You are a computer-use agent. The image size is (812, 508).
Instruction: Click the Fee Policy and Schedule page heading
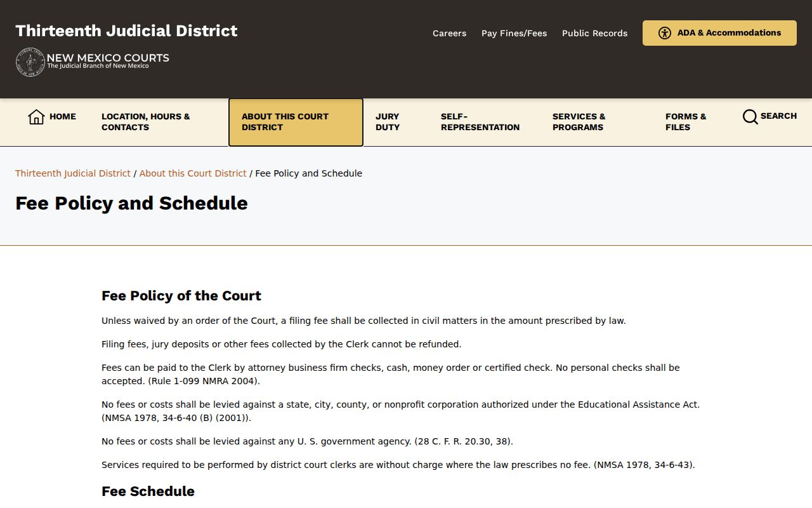(131, 203)
